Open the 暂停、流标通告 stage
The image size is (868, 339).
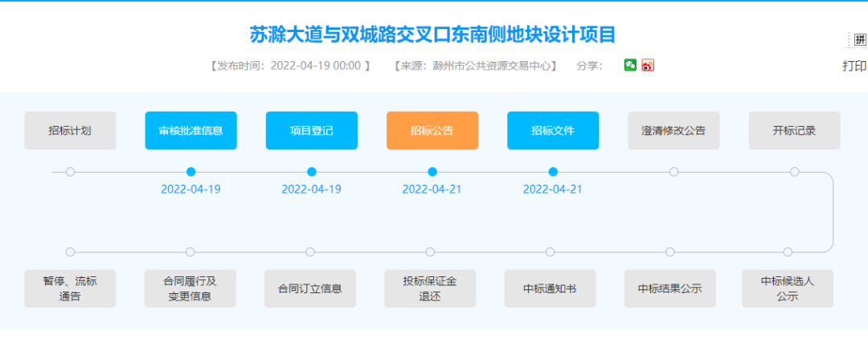[x=70, y=288]
